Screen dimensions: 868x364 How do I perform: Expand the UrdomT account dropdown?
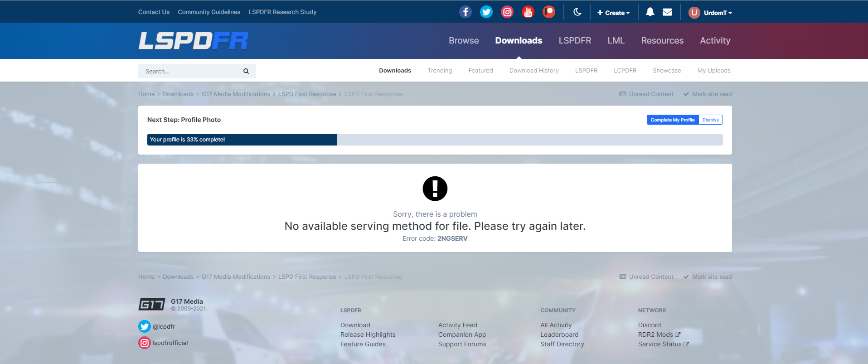click(x=718, y=13)
